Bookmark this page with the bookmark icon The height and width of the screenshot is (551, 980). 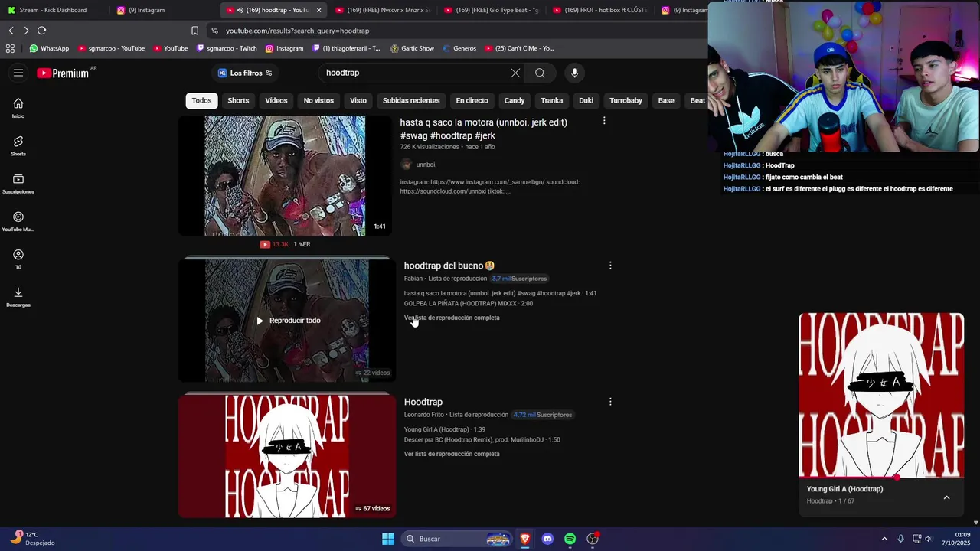coord(194,31)
